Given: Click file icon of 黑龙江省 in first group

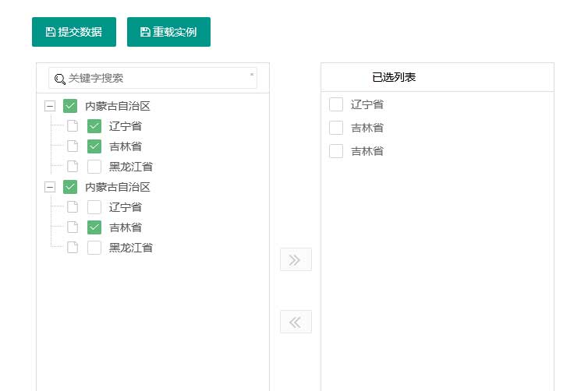Looking at the screenshot, I should [x=73, y=167].
